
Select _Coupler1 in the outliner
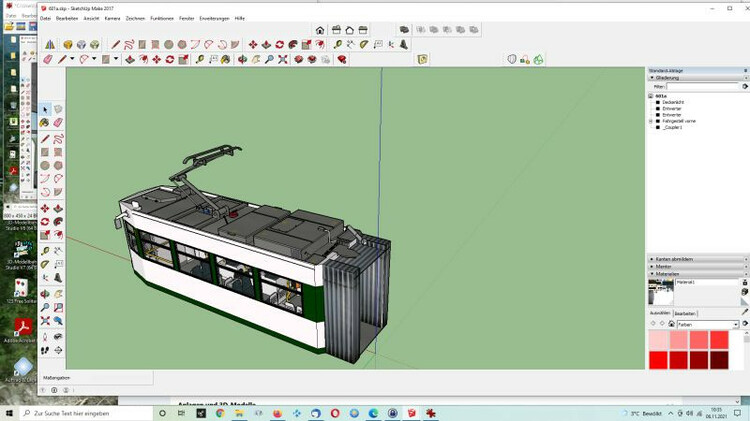[x=673, y=128]
